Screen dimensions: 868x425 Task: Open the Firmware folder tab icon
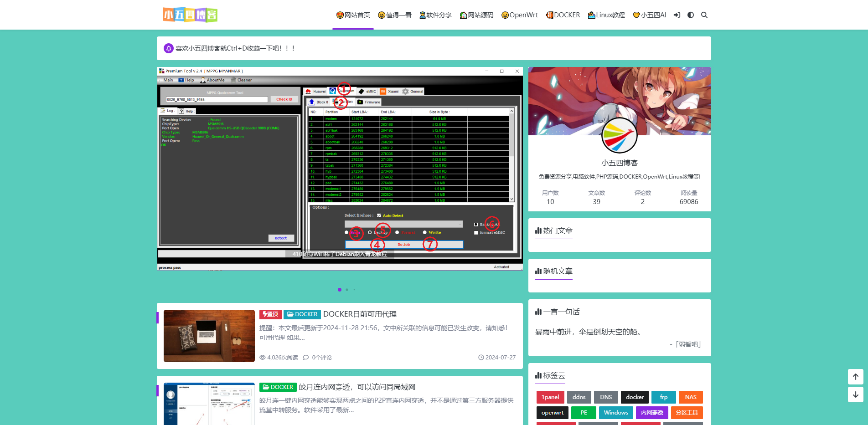coord(360,102)
